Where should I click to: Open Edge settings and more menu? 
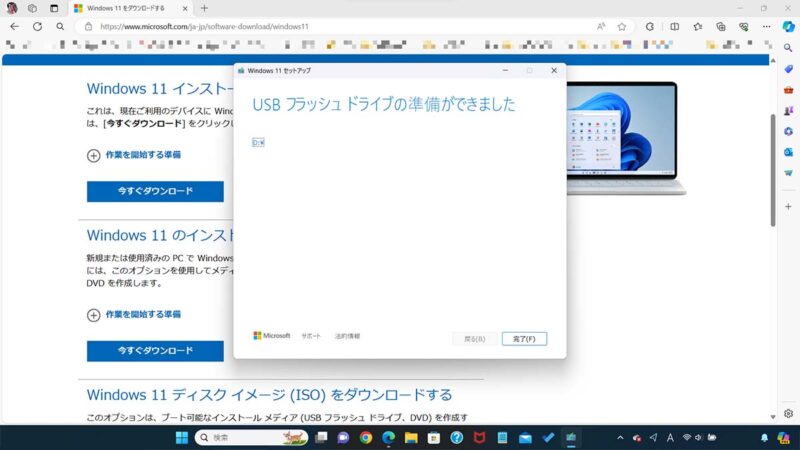(x=765, y=27)
